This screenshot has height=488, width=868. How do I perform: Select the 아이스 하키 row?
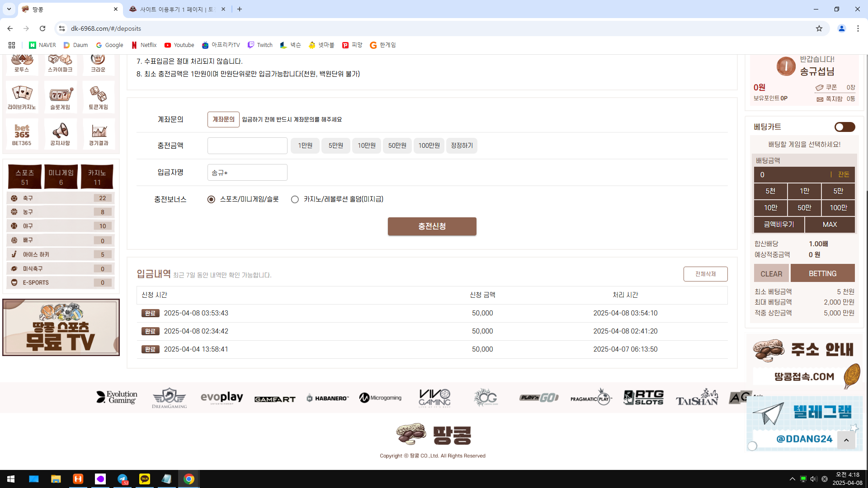(61, 254)
